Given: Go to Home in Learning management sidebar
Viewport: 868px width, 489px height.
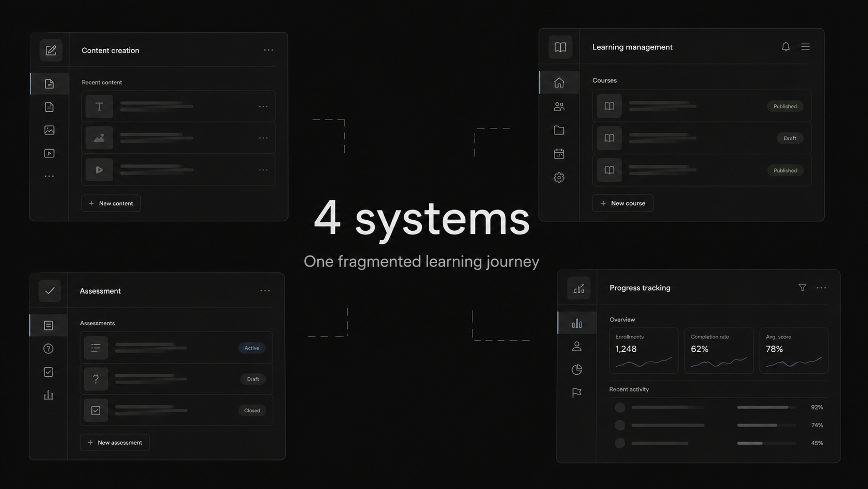Looking at the screenshot, I should click(x=559, y=83).
